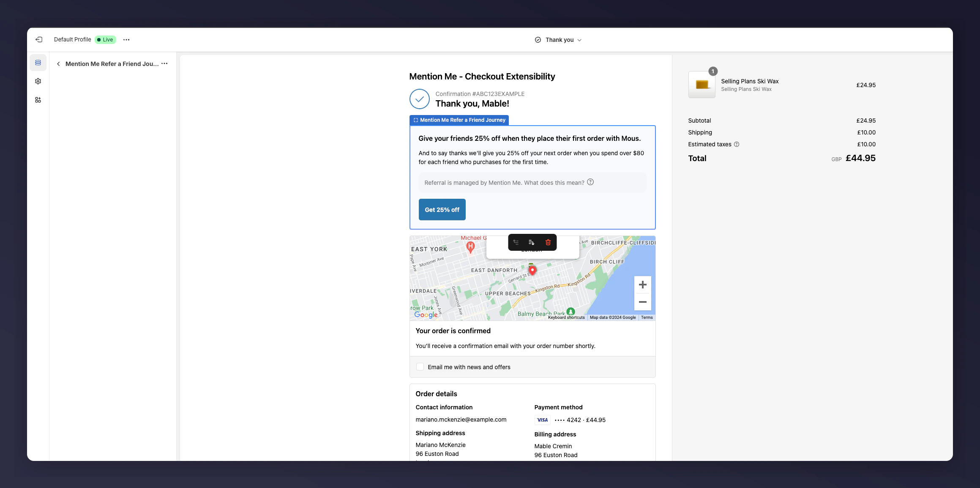980x488 pixels.
Task: Click the question mark icon next to referral notice
Action: point(590,182)
